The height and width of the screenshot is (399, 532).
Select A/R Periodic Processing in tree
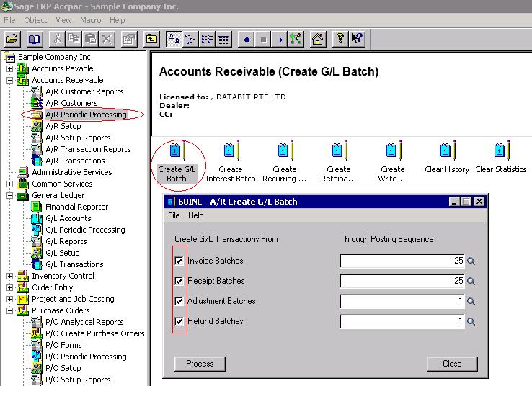coord(86,115)
